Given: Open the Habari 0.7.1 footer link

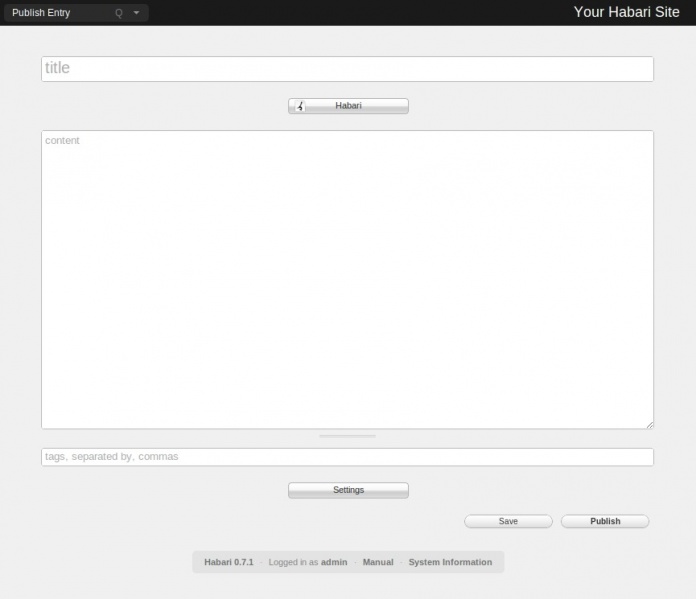Looking at the screenshot, I should click(229, 562).
